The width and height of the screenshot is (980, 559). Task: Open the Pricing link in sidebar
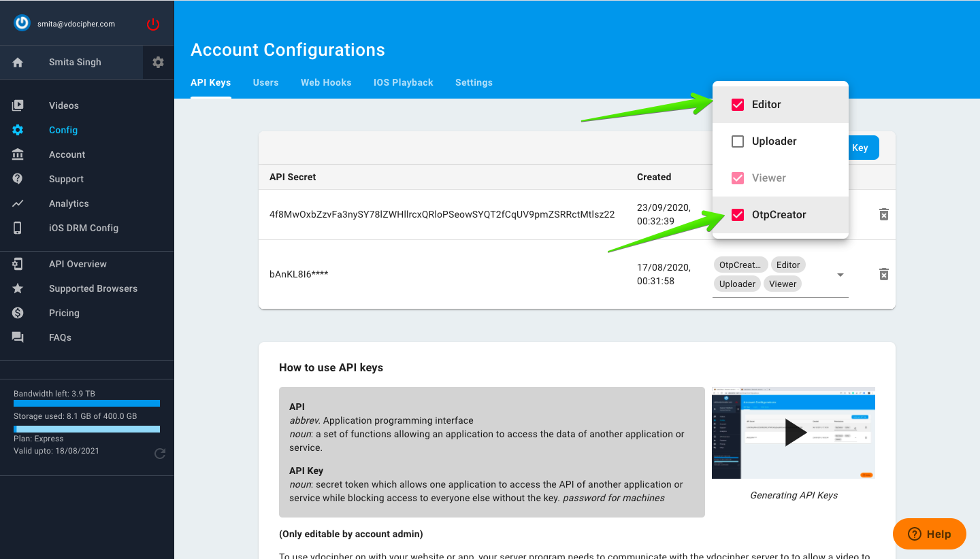click(x=64, y=313)
